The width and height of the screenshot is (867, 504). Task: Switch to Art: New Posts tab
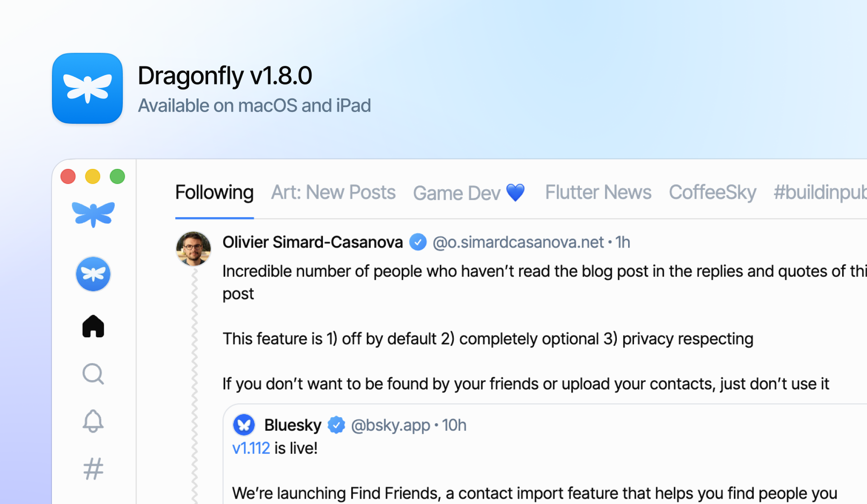pyautogui.click(x=333, y=193)
